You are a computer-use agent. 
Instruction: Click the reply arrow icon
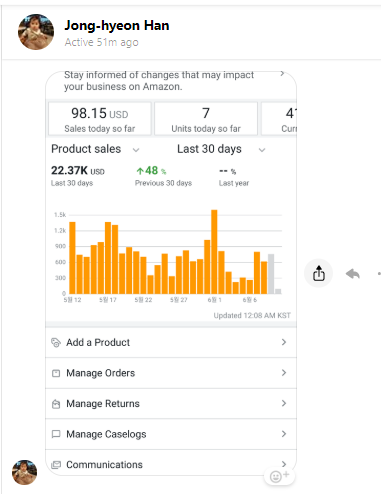click(353, 274)
